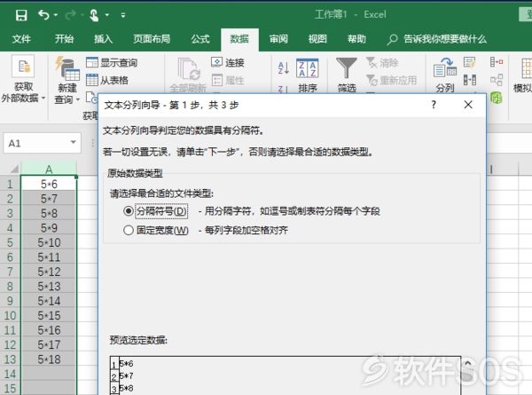Click the greyed Redo arrow icon
Screen dimensions: 532x395
(70, 14)
